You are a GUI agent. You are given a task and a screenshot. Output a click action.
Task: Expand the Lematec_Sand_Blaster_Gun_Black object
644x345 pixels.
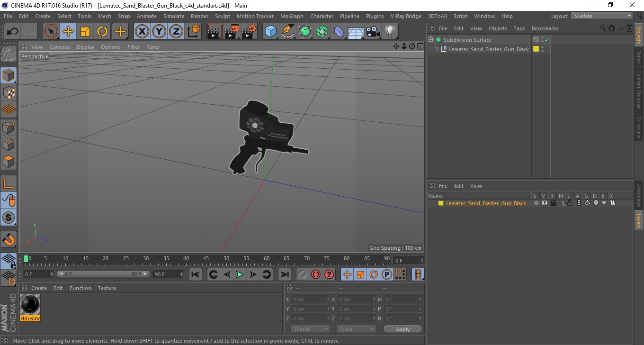pos(436,49)
